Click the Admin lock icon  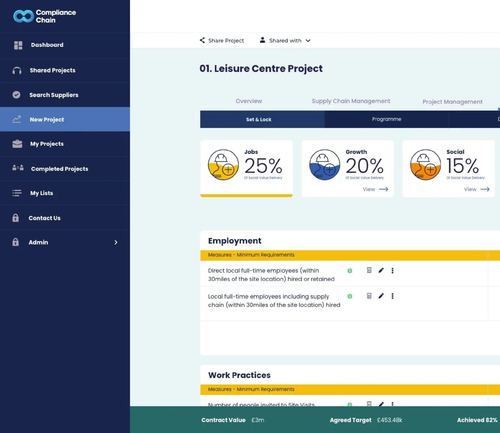coord(15,242)
